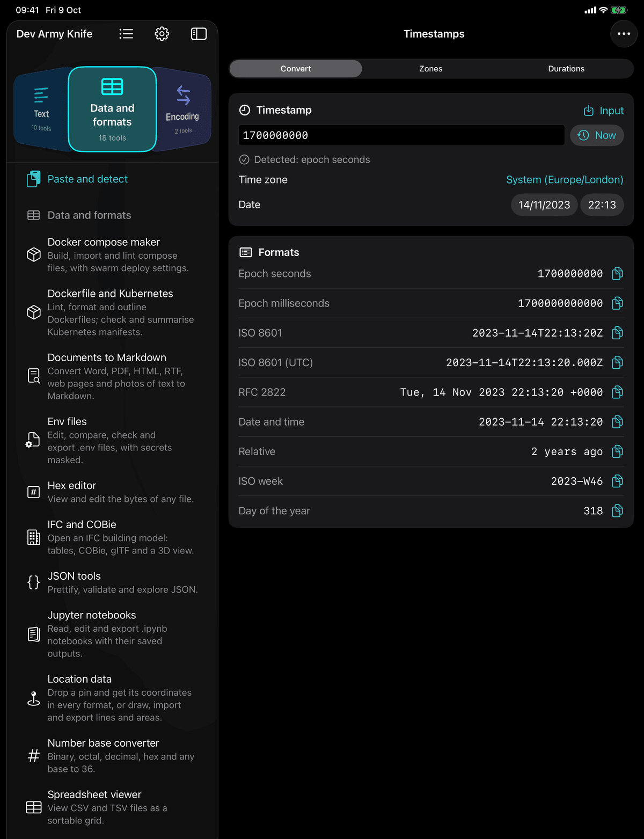This screenshot has height=839, width=644.
Task: Click the '1700000000000' milliseconds value
Action: click(x=560, y=303)
